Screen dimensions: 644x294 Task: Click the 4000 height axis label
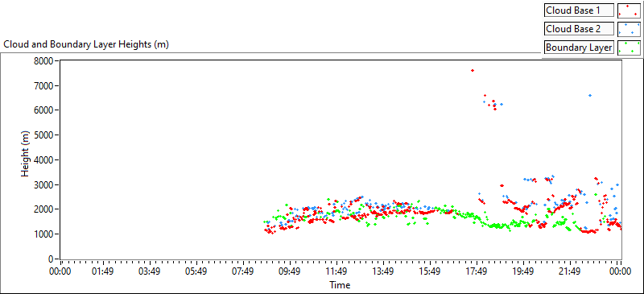coord(46,160)
